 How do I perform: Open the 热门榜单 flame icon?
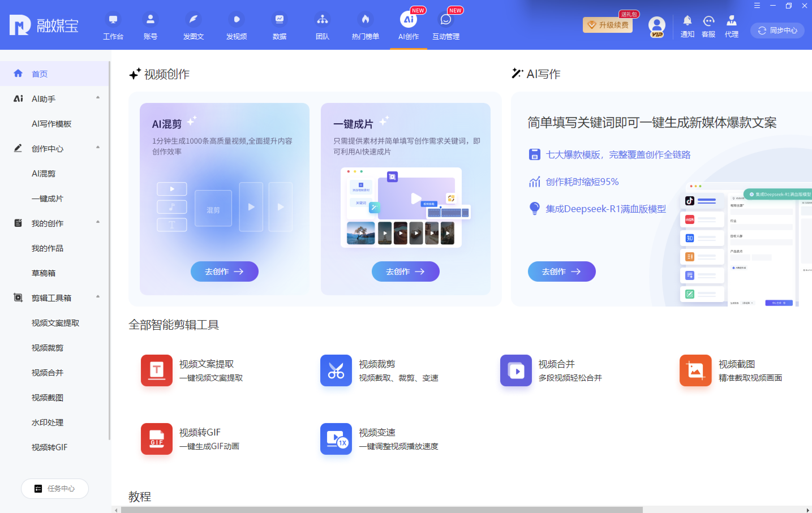tap(365, 20)
